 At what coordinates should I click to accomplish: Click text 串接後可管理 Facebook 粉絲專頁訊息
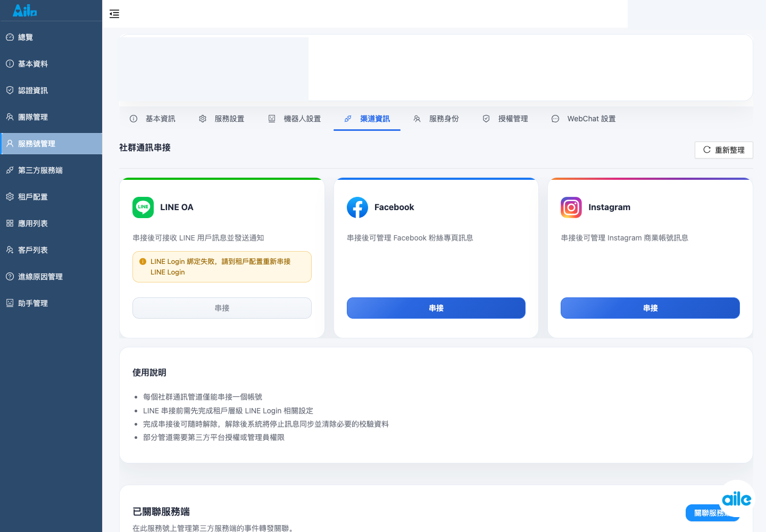point(410,238)
